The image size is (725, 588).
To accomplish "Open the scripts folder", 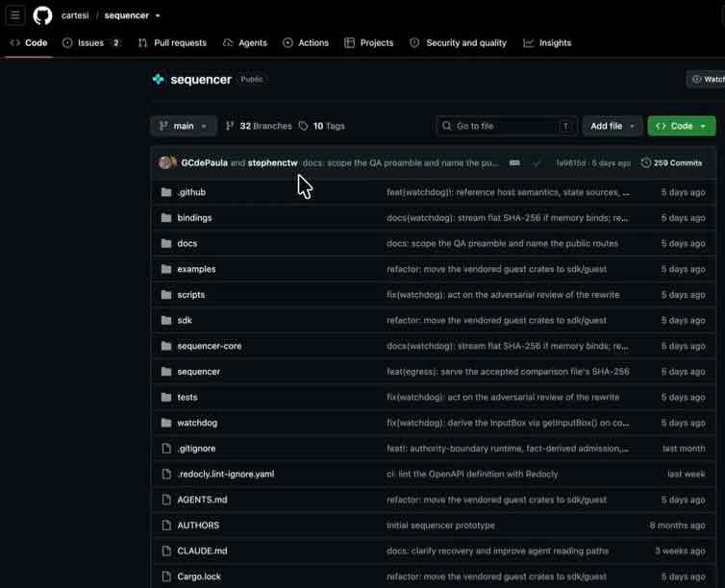I will click(191, 295).
